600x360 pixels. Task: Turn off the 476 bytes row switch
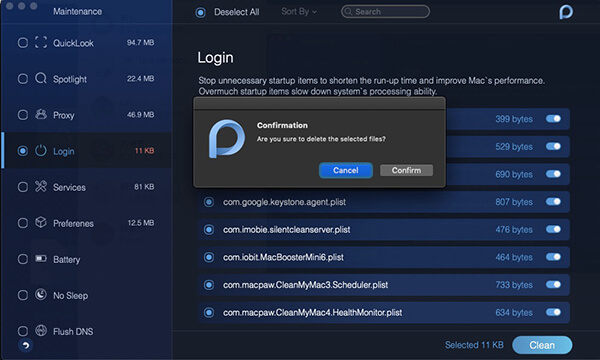553,229
